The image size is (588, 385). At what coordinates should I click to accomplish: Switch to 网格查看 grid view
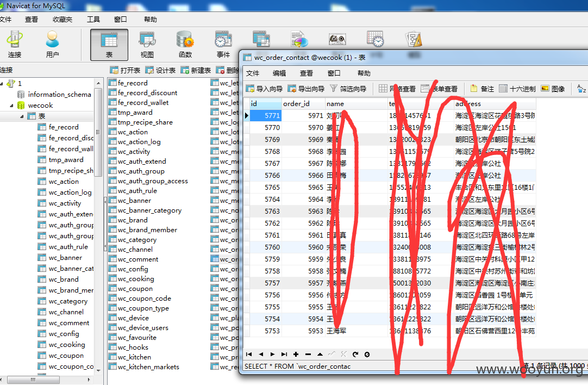pos(397,89)
